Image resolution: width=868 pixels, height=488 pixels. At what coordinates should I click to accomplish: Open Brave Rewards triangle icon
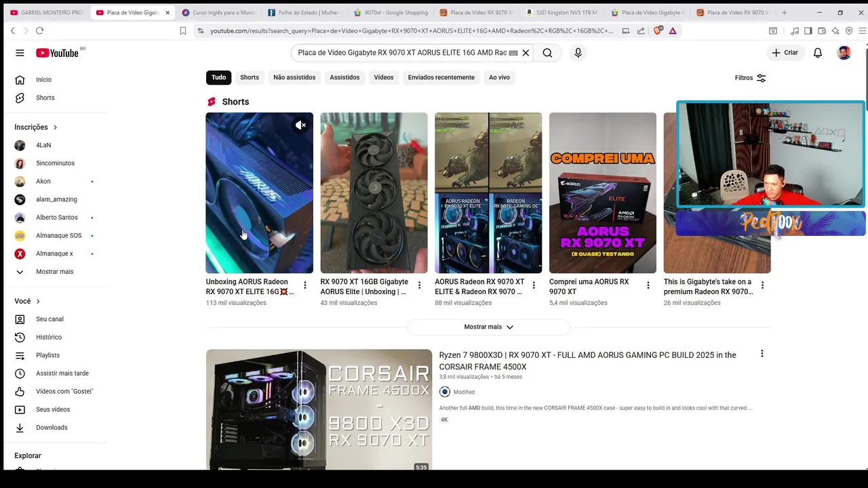[673, 30]
